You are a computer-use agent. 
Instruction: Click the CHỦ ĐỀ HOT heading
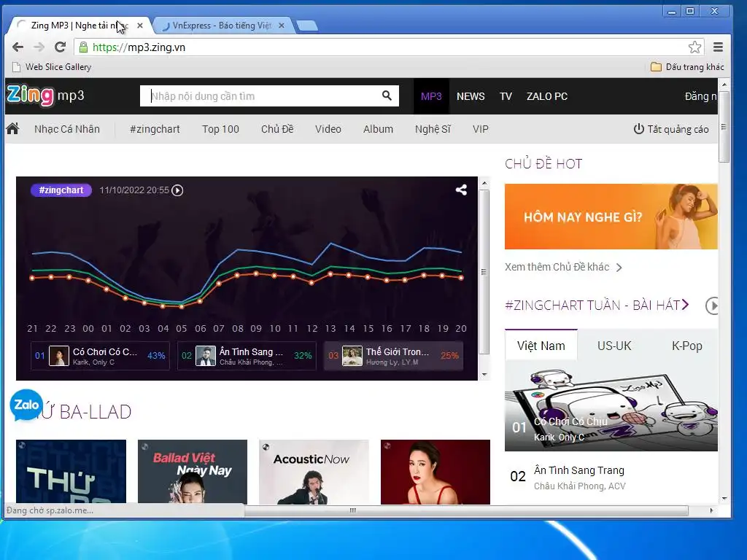coord(543,163)
